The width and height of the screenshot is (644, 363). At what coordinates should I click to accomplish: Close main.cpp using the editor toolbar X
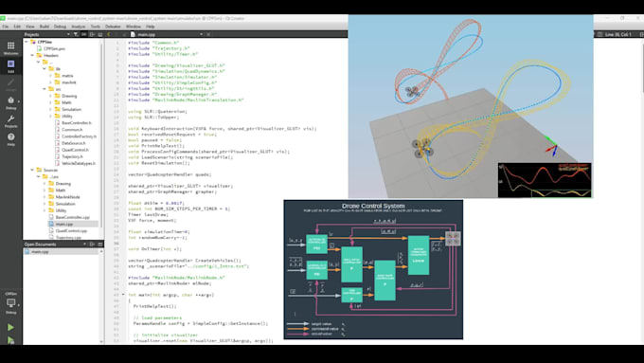point(208,34)
